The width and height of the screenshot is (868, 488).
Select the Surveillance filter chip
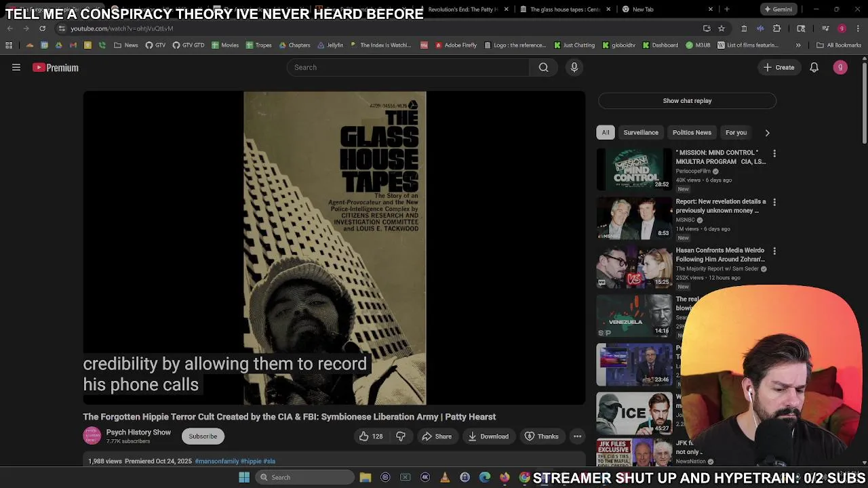click(x=641, y=133)
